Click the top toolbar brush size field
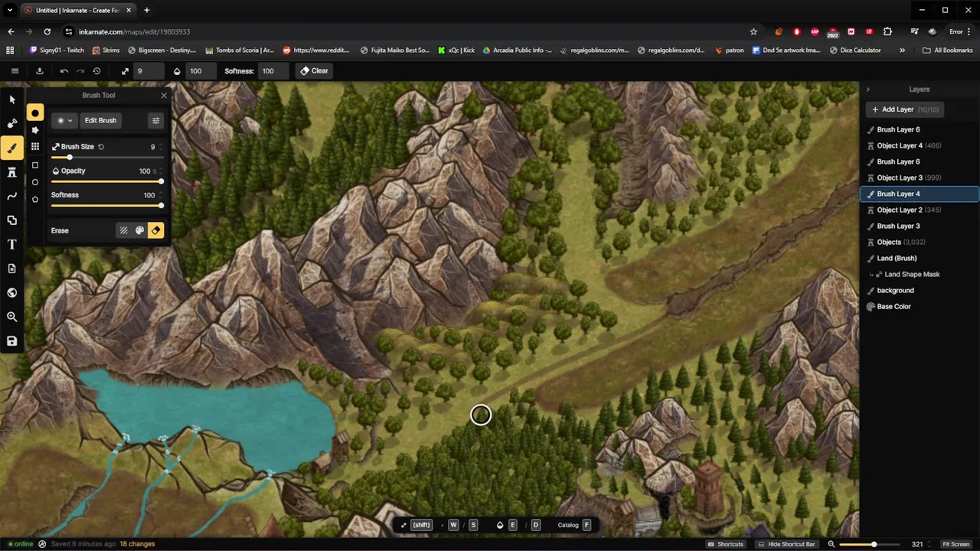Image resolution: width=980 pixels, height=551 pixels. (149, 70)
